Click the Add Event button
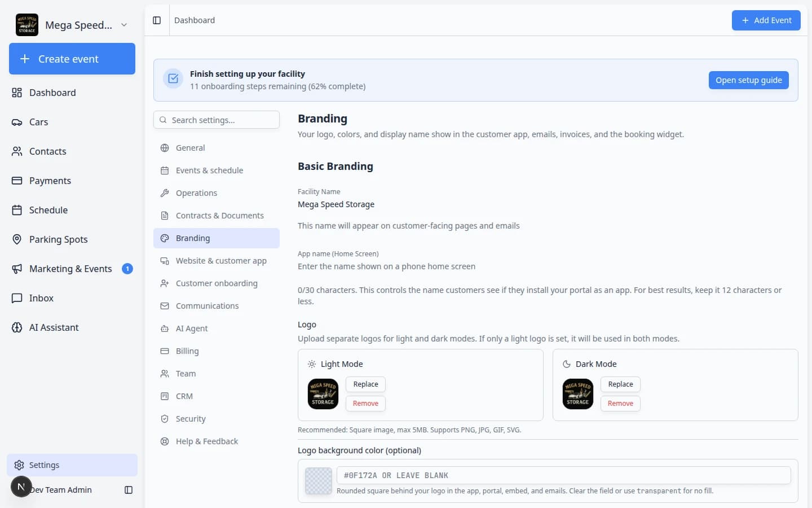Screen dimensions: 812x508 pyautogui.click(x=766, y=20)
